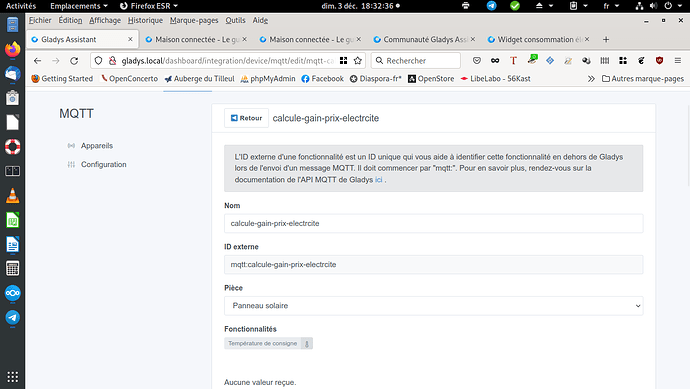Expand the Emplacements menu
The image size is (690, 389).
78,6
